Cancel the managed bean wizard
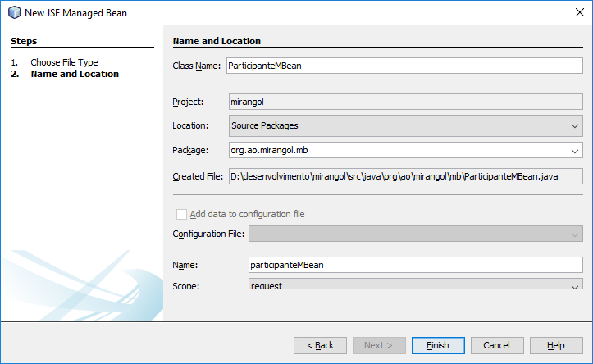This screenshot has height=364, width=593. coord(497,345)
